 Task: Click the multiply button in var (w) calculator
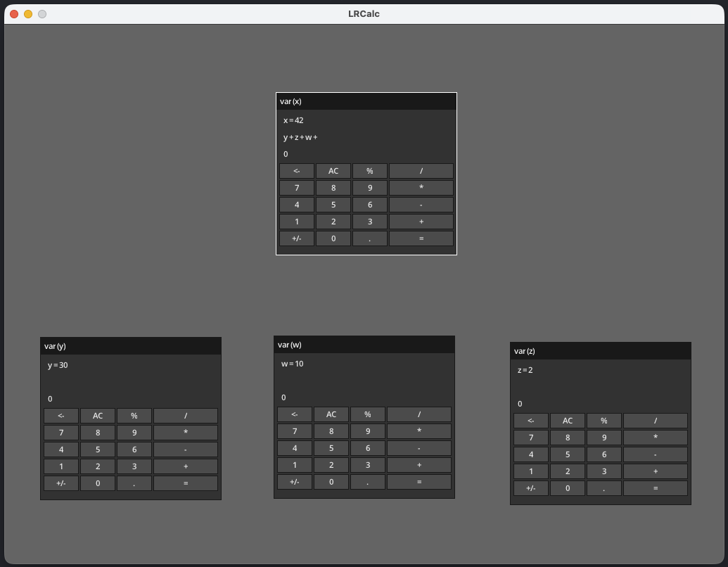click(419, 431)
